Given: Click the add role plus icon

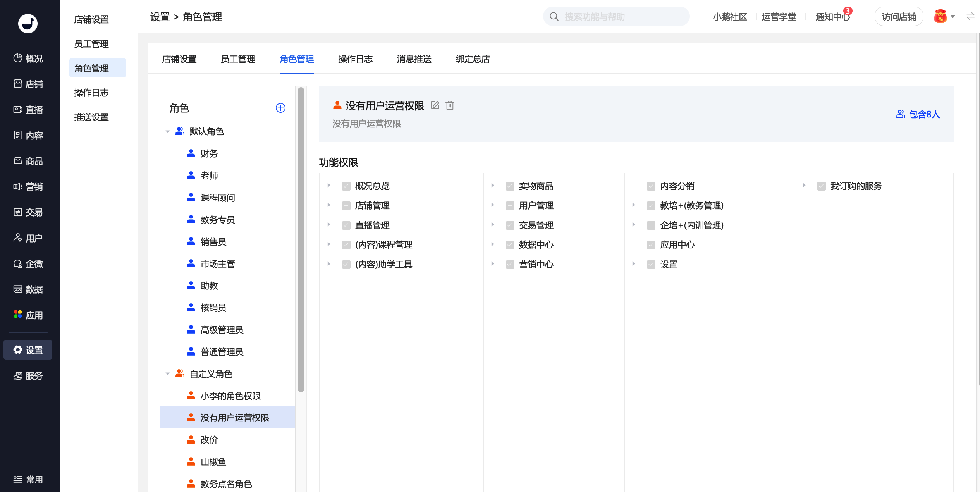Looking at the screenshot, I should click(x=280, y=108).
